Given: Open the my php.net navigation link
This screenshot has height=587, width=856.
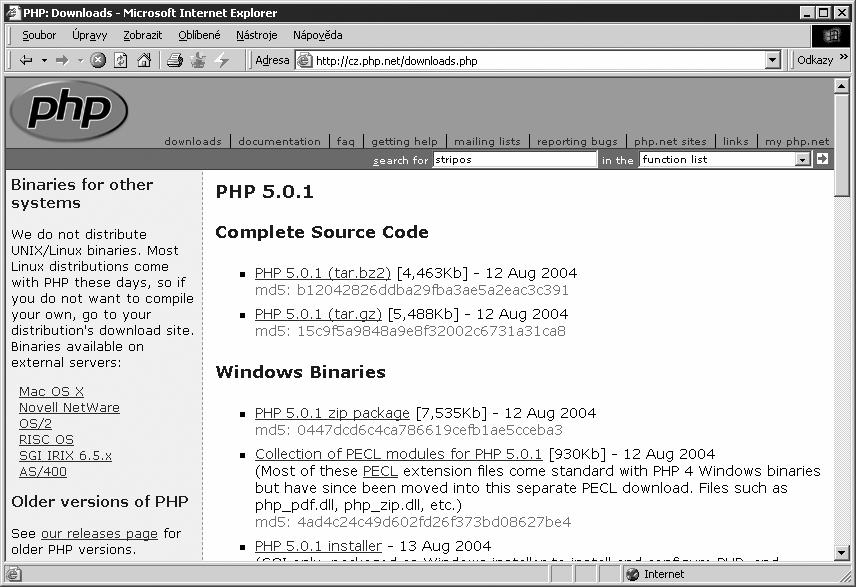Looking at the screenshot, I should point(797,141).
